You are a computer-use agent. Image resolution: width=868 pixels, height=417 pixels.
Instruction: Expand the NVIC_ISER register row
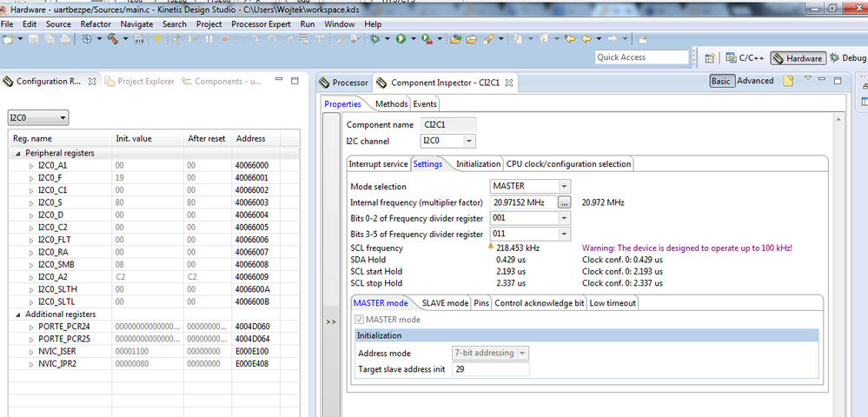[x=31, y=352]
